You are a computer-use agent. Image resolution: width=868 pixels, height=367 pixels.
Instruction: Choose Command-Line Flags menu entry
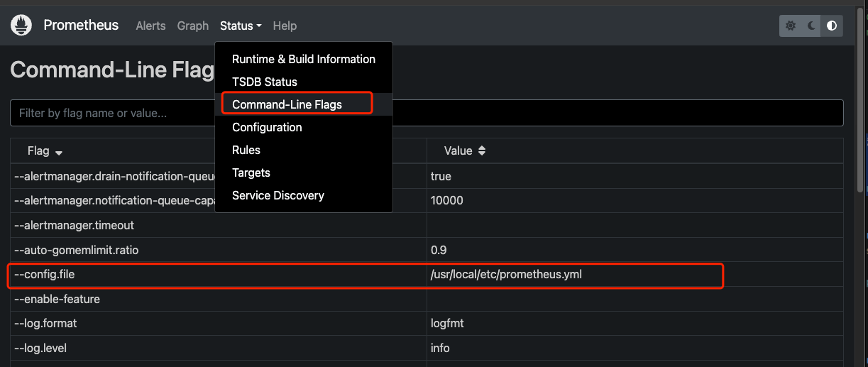pos(287,104)
